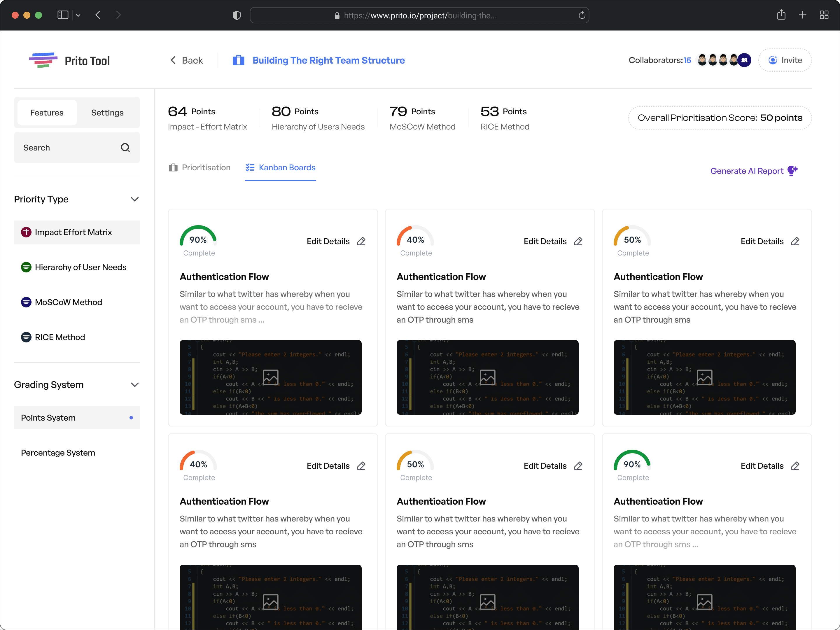Image resolution: width=840 pixels, height=630 pixels.
Task: Open the browser sidebar dropdown arrow
Action: coord(78,15)
